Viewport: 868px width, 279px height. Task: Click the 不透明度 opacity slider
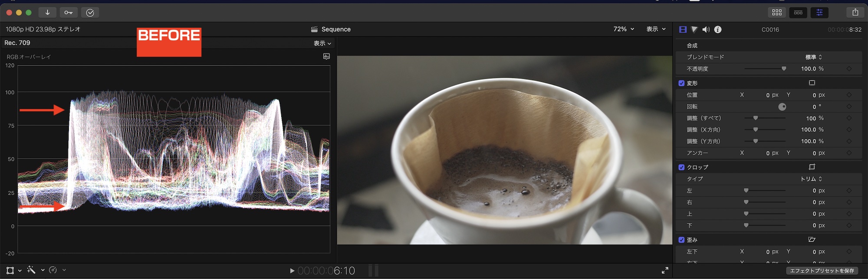[x=765, y=69]
